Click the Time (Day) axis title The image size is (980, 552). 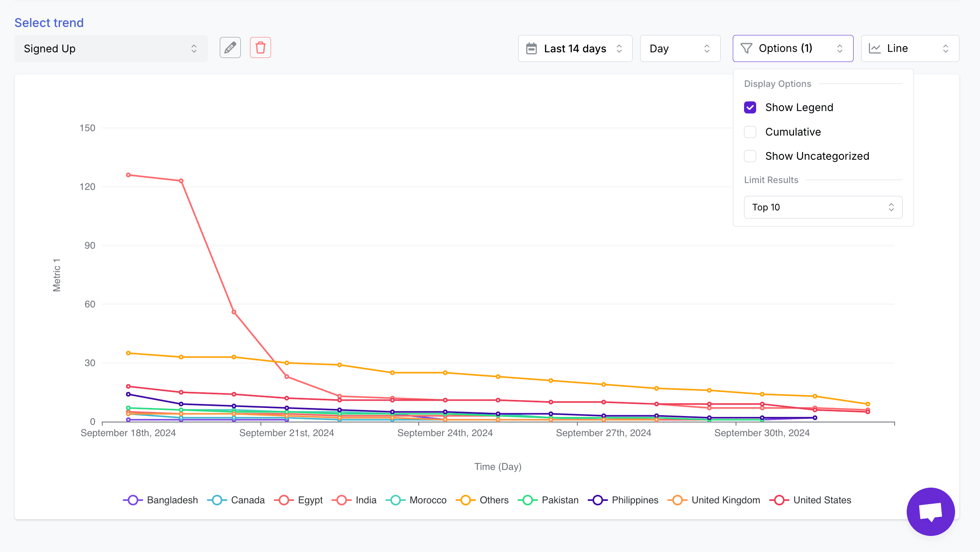click(x=498, y=467)
